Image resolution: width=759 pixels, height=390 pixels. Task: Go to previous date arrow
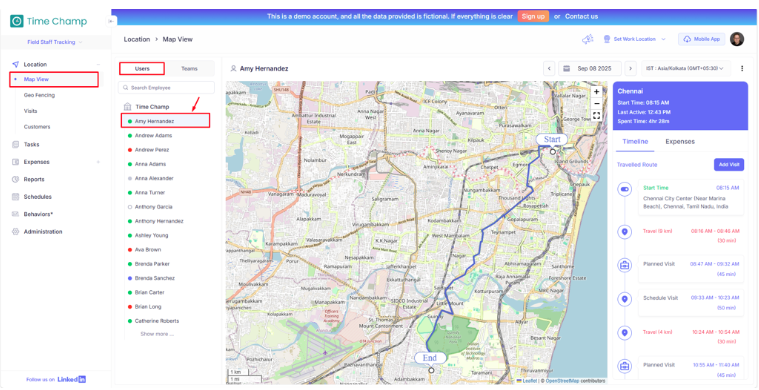click(549, 69)
